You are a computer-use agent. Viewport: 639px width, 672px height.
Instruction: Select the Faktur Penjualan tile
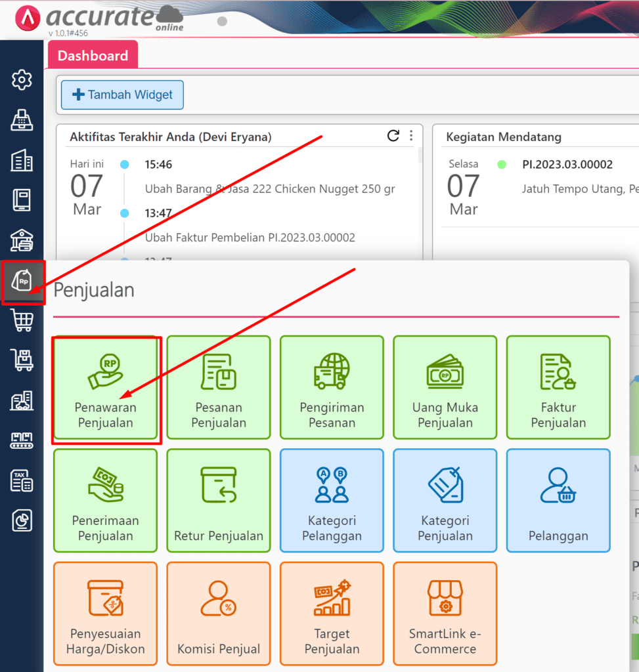tap(558, 388)
